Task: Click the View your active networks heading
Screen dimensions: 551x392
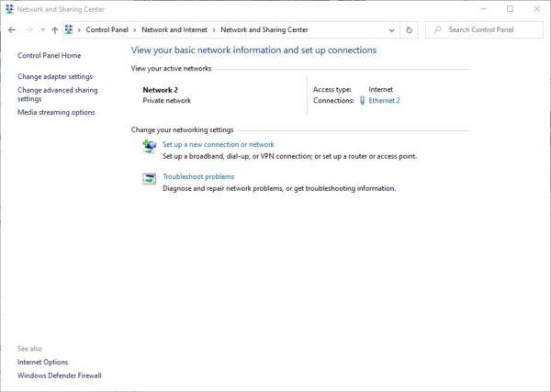Action: [171, 69]
